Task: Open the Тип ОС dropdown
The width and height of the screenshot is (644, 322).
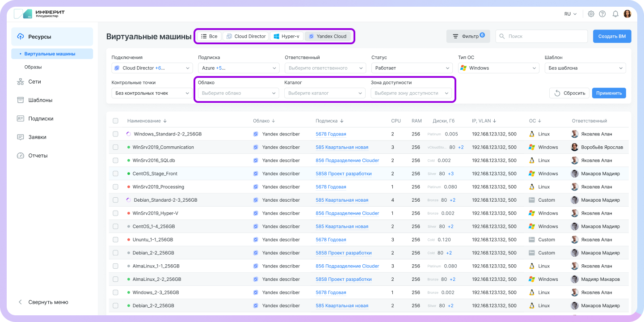Action: coord(498,68)
